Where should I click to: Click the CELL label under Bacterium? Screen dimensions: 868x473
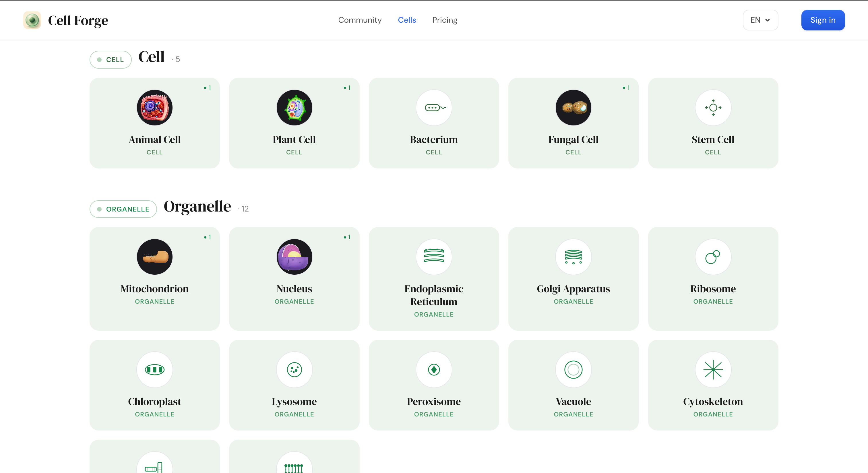point(434,152)
